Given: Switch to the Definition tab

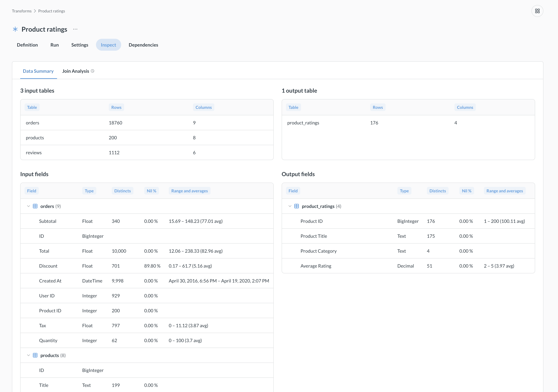Looking at the screenshot, I should pos(27,45).
